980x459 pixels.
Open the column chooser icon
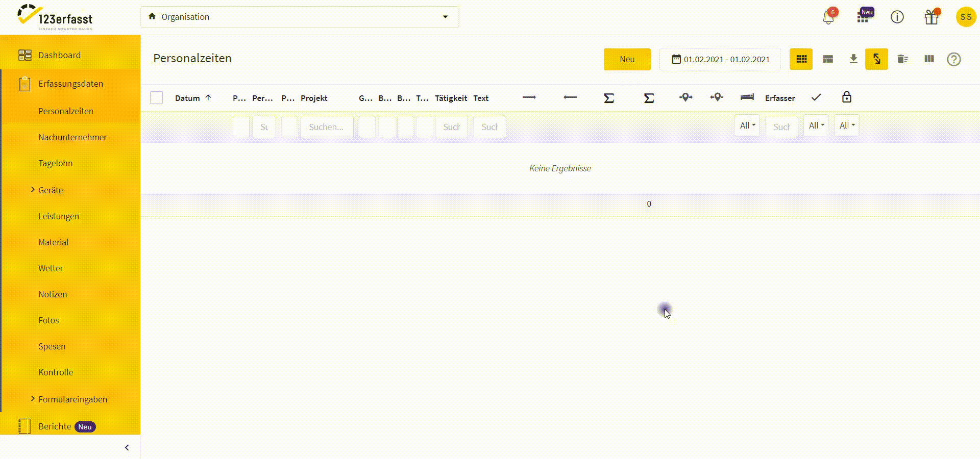929,59
